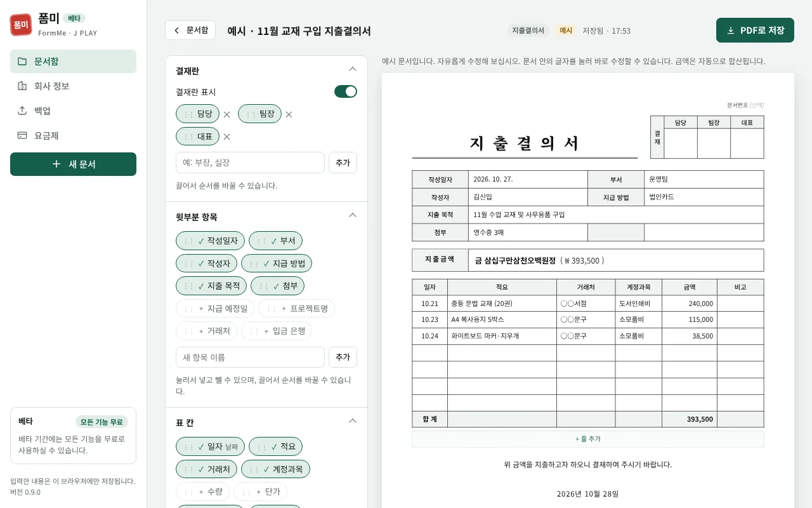This screenshot has height=508, width=812.
Task: Open 회사 정보 in the sidebar
Action: (x=73, y=86)
